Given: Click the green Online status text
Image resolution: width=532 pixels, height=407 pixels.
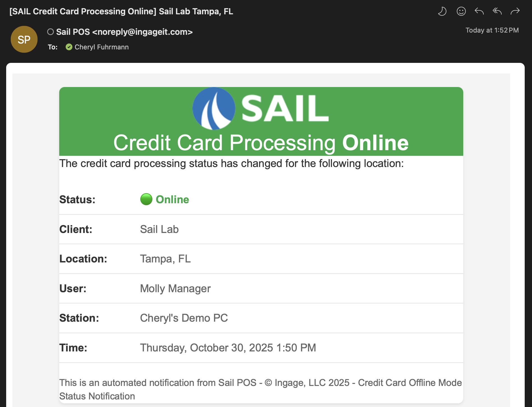Looking at the screenshot, I should tap(172, 200).
